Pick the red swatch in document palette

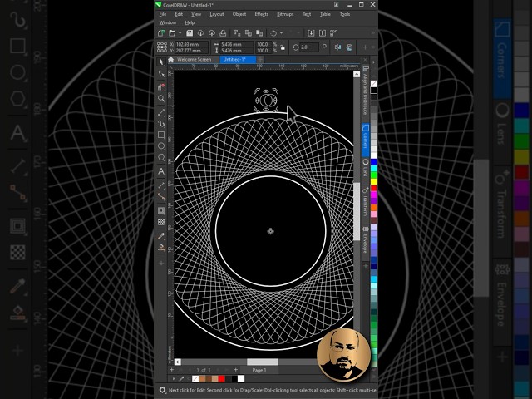coord(222,379)
